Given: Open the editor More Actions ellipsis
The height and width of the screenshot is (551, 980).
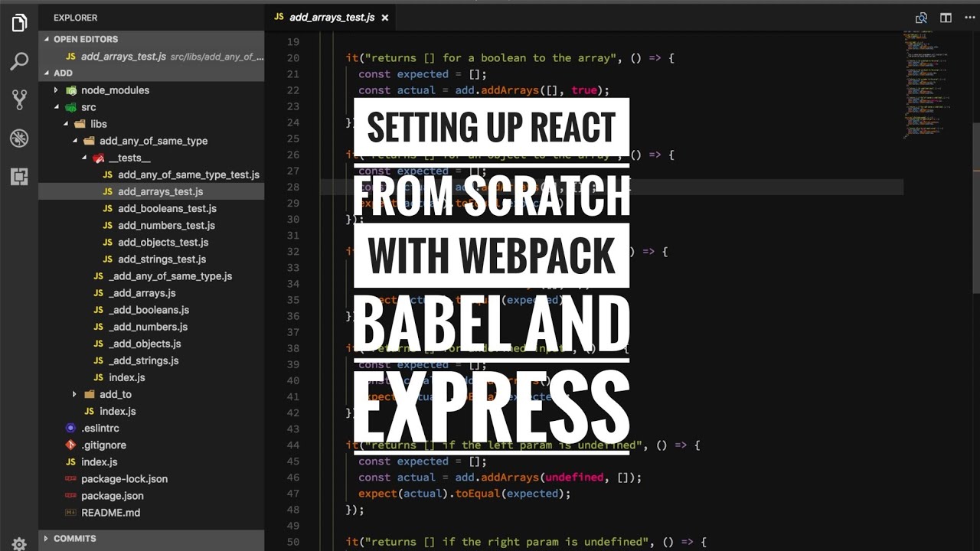Looking at the screenshot, I should coord(969,18).
